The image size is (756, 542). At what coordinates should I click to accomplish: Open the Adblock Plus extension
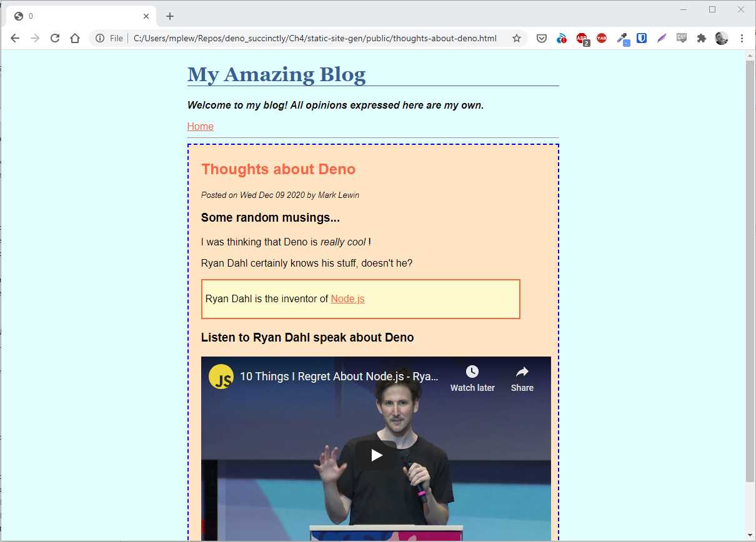point(582,39)
